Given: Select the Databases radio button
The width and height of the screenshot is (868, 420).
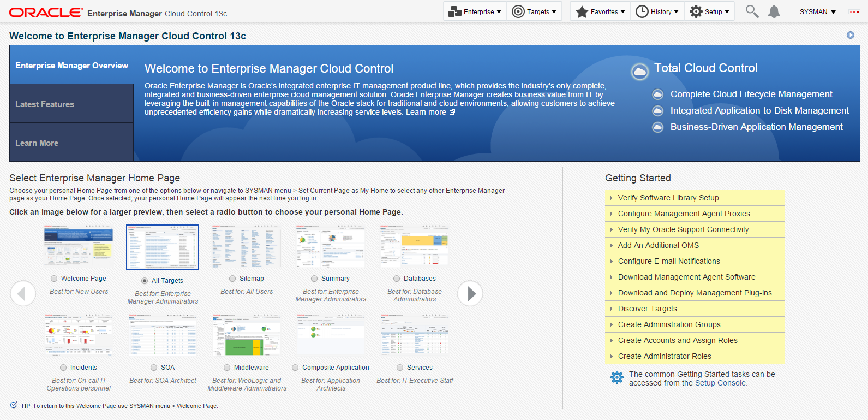Looking at the screenshot, I should pyautogui.click(x=397, y=279).
